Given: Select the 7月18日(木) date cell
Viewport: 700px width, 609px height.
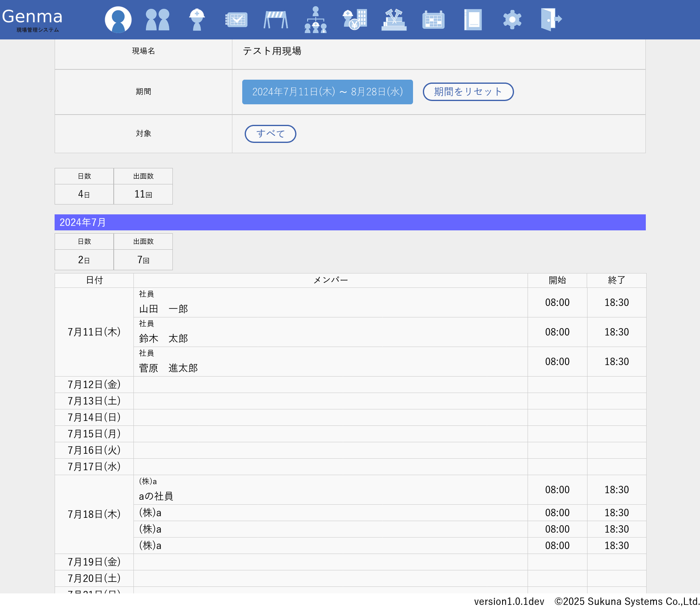Looking at the screenshot, I should click(x=94, y=514).
